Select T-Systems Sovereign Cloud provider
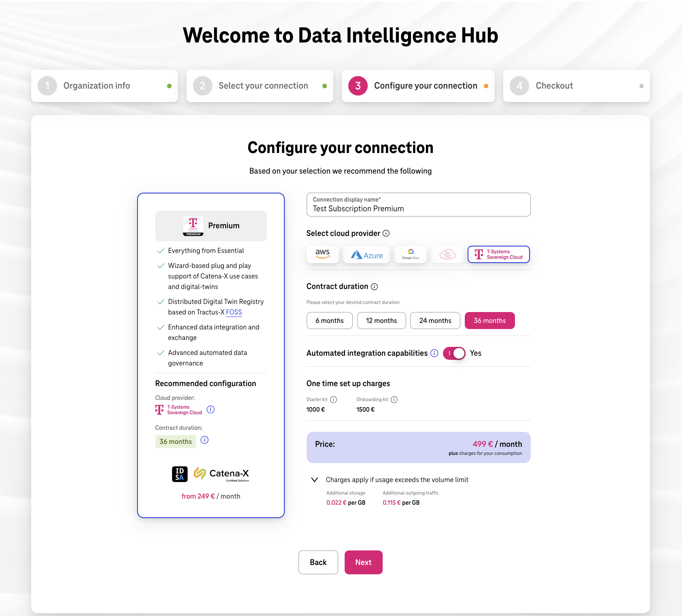Image resolution: width=682 pixels, height=616 pixels. [498, 255]
